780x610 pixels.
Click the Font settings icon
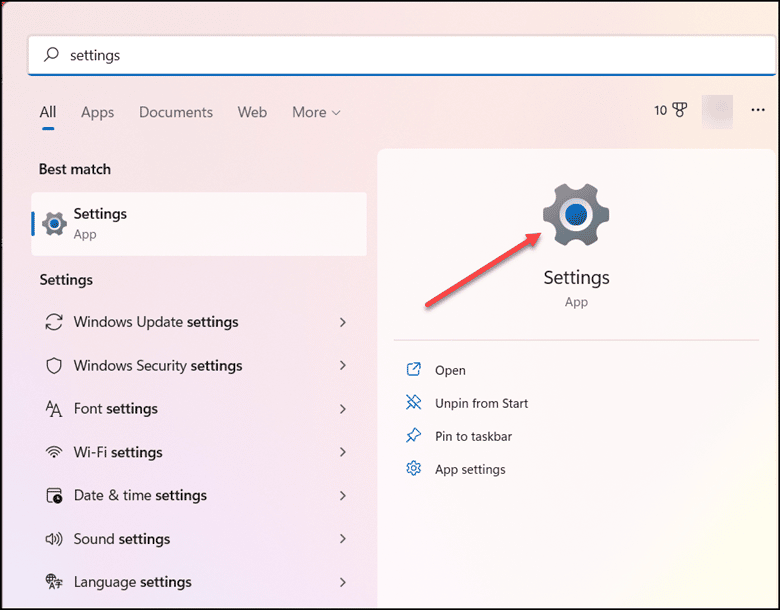54,408
